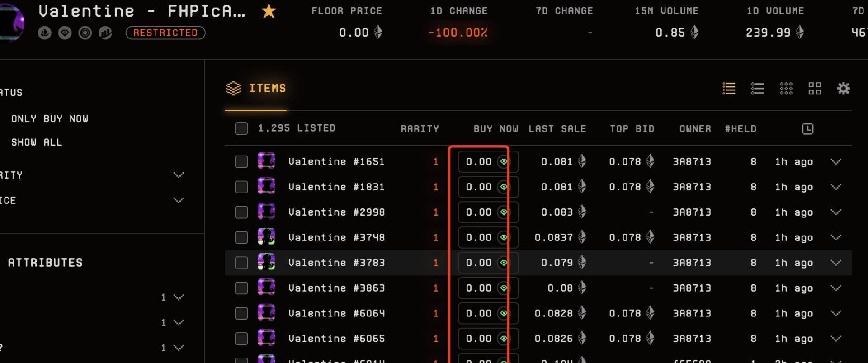Switch to compact list view icon
The width and height of the screenshot is (868, 363).
[x=757, y=89]
